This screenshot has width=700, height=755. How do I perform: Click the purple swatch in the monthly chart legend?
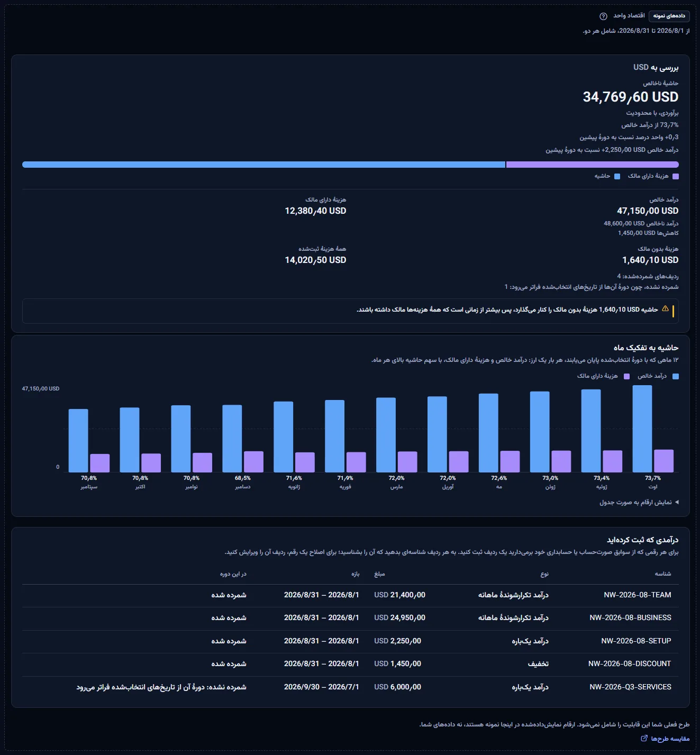pos(626,376)
